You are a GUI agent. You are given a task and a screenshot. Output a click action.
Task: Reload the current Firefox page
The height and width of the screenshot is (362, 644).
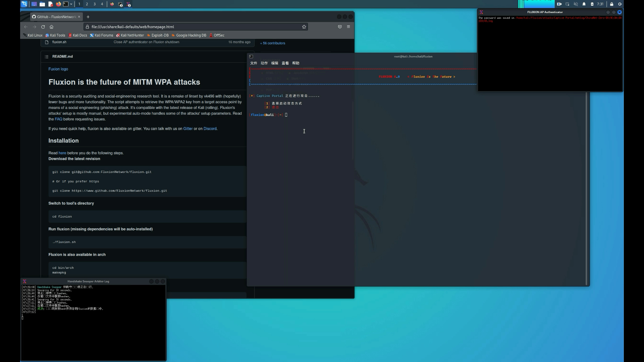(43, 27)
